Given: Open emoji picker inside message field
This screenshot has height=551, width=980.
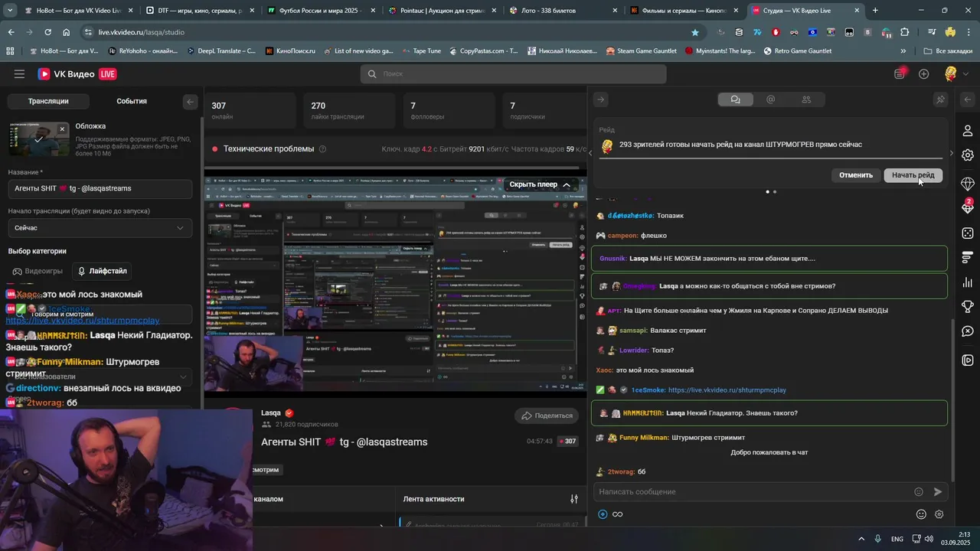Looking at the screenshot, I should coord(919,492).
